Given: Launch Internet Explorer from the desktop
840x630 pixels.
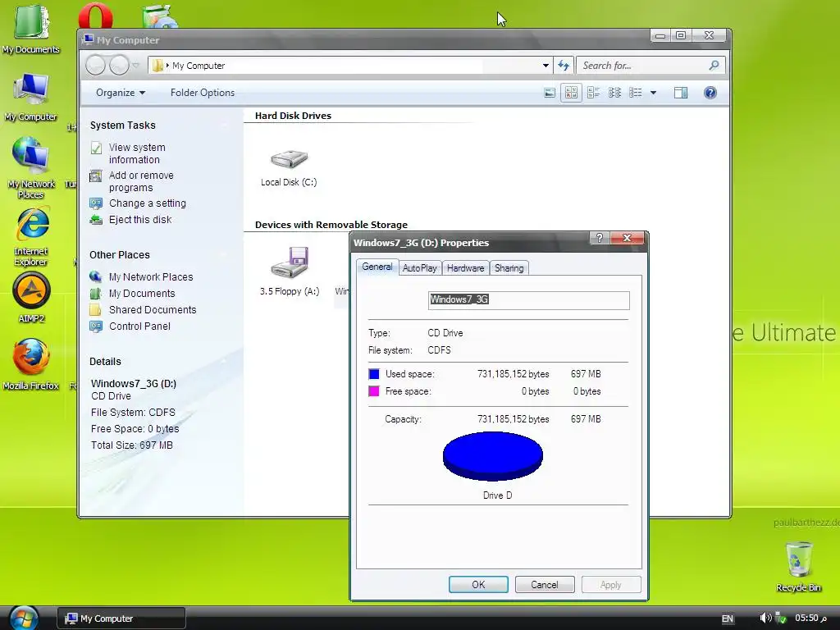Looking at the screenshot, I should click(x=30, y=235).
